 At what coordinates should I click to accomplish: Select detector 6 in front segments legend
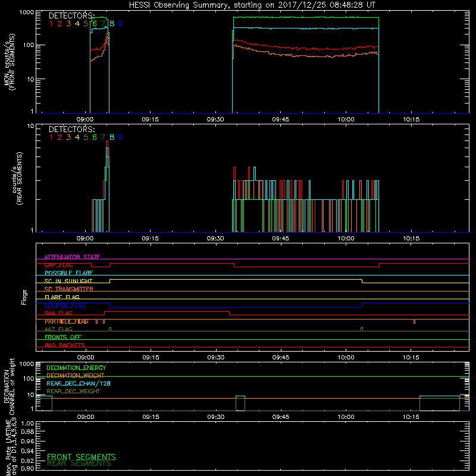click(x=95, y=24)
